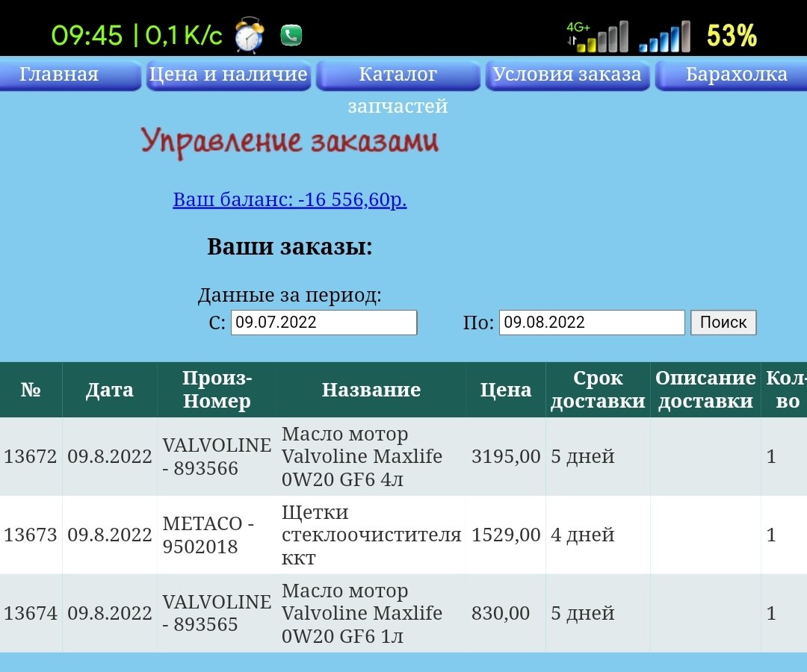Screen dimensions: 807x672
Task: Select order number 13673
Action: click(31, 535)
